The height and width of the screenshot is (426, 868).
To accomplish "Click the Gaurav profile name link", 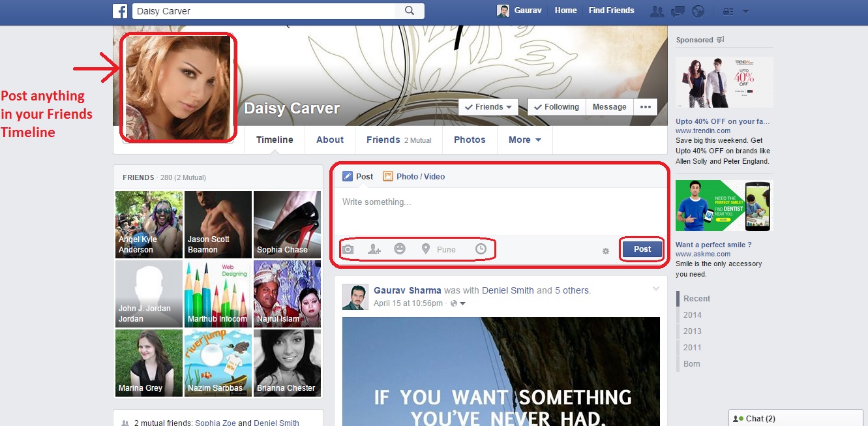I will pyautogui.click(x=528, y=10).
